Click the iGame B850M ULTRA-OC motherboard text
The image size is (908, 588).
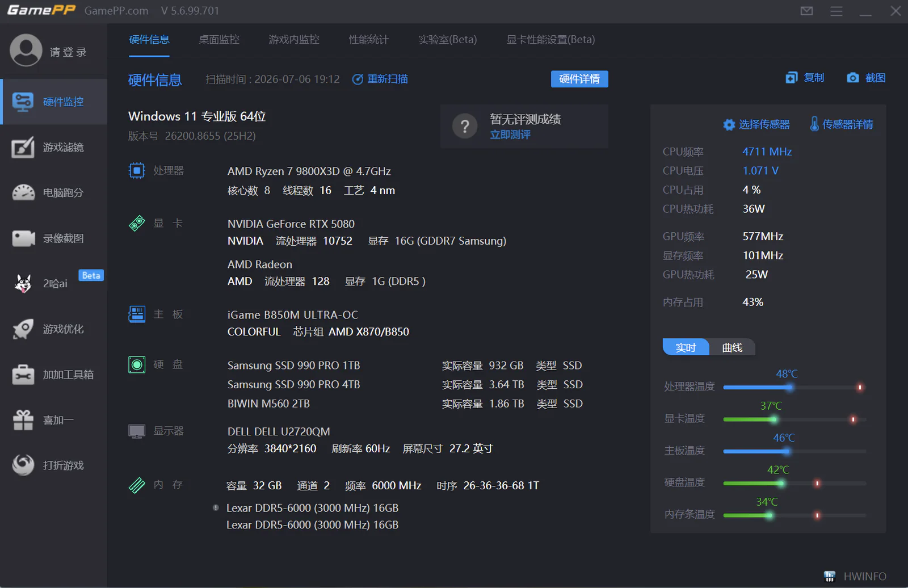coord(293,314)
